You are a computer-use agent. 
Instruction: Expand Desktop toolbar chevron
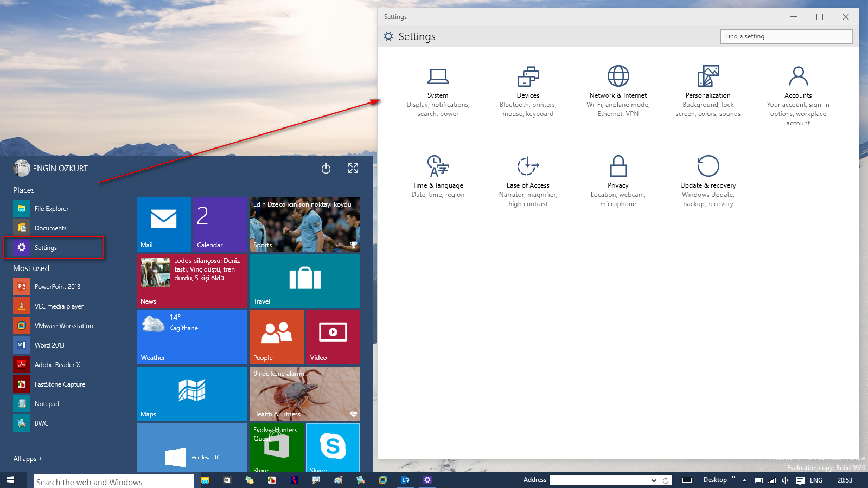coord(733,477)
